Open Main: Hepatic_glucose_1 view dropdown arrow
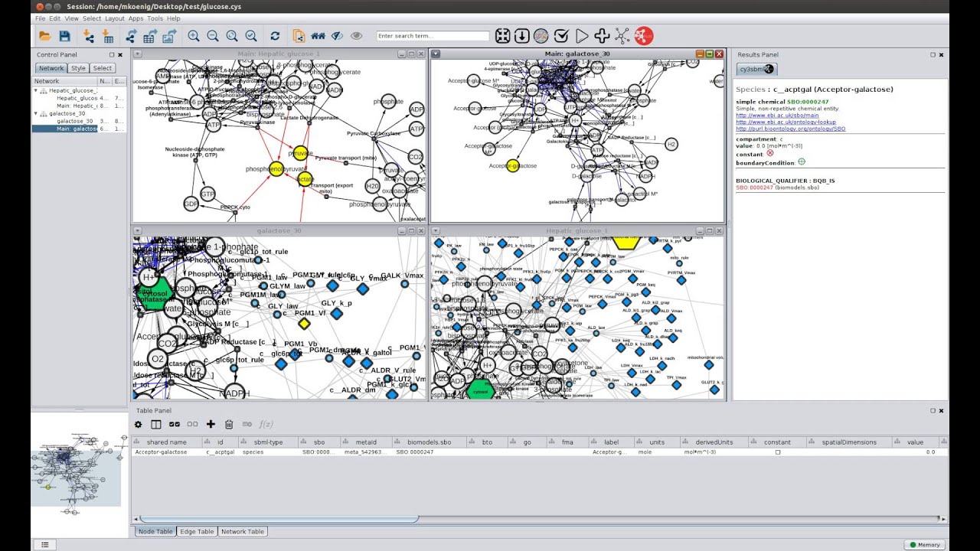Screen dimensions: 980x551 pyautogui.click(x=138, y=54)
